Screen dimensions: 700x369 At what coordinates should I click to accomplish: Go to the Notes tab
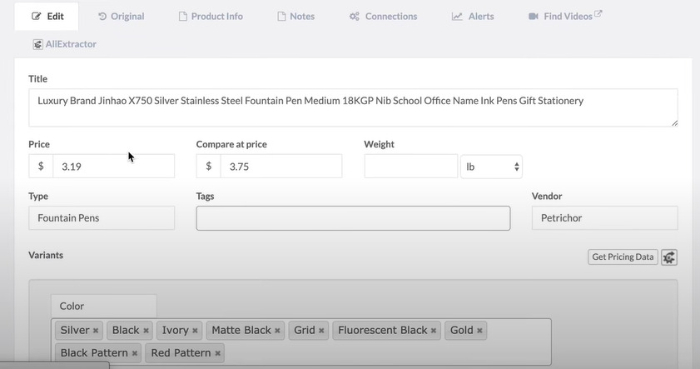click(296, 17)
